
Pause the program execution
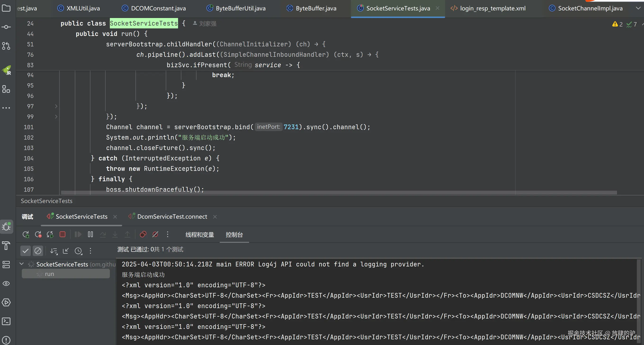(x=90, y=234)
